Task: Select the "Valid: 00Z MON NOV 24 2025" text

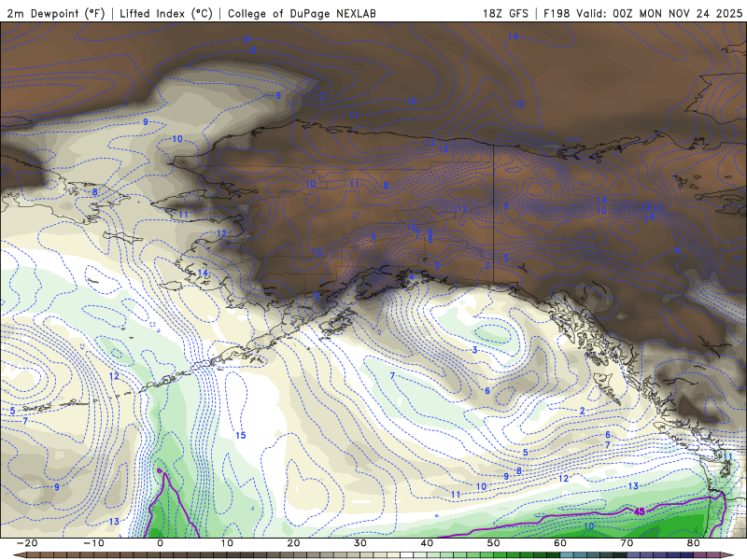Action: coord(659,14)
